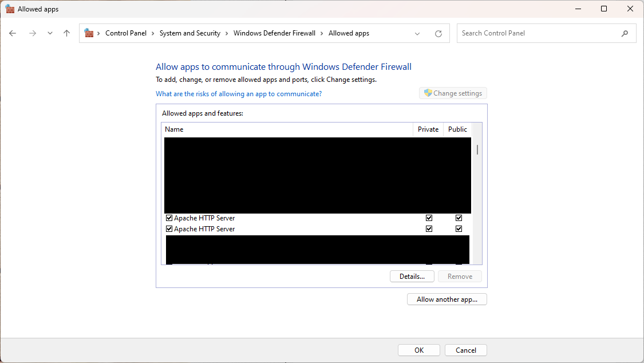
Task: Click the firewall icon in address bar
Action: (x=89, y=33)
